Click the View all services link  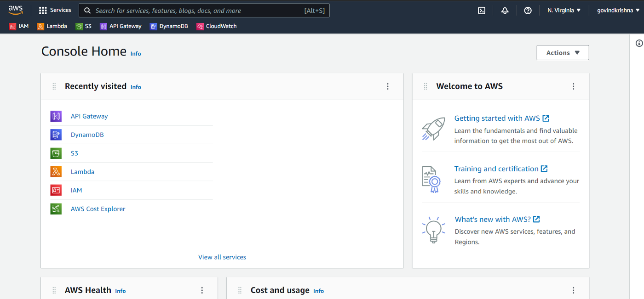pyautogui.click(x=222, y=257)
